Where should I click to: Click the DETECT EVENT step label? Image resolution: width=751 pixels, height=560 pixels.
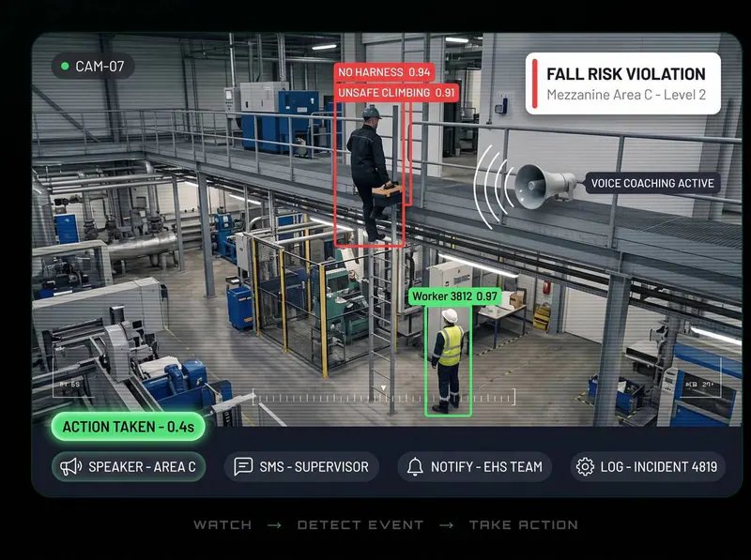(x=360, y=524)
